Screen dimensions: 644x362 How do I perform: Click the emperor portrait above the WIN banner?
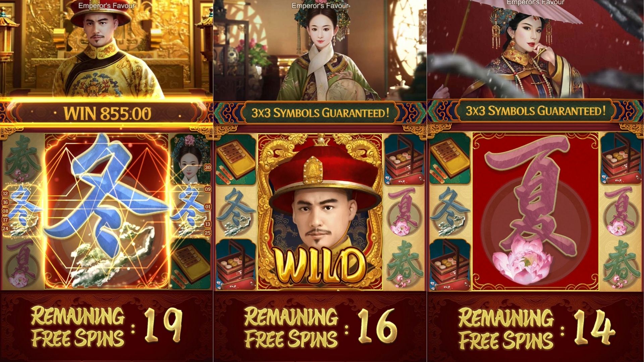click(x=107, y=50)
